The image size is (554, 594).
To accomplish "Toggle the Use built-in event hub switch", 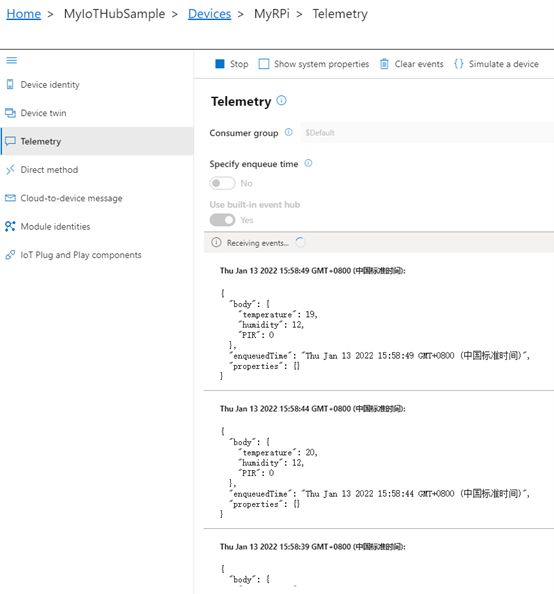I will point(222,220).
